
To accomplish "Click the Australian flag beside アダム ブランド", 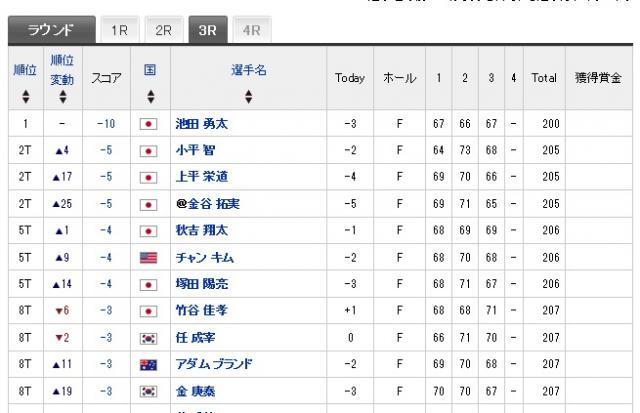I will pos(148,364).
